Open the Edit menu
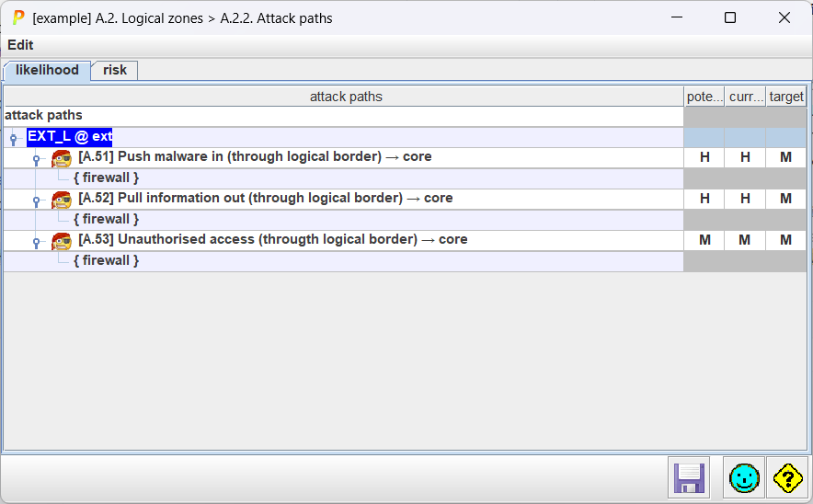 (x=20, y=45)
